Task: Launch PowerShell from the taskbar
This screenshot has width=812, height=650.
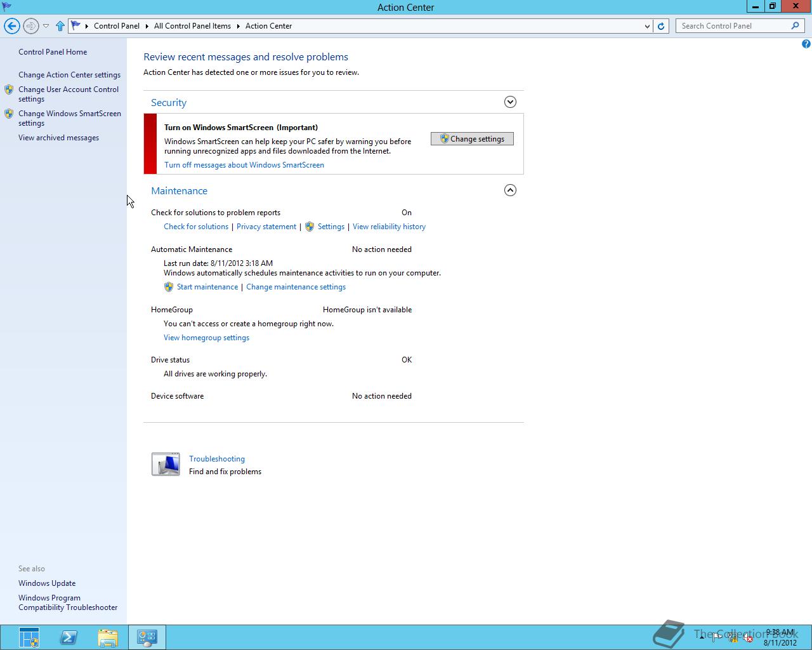Action: click(69, 637)
